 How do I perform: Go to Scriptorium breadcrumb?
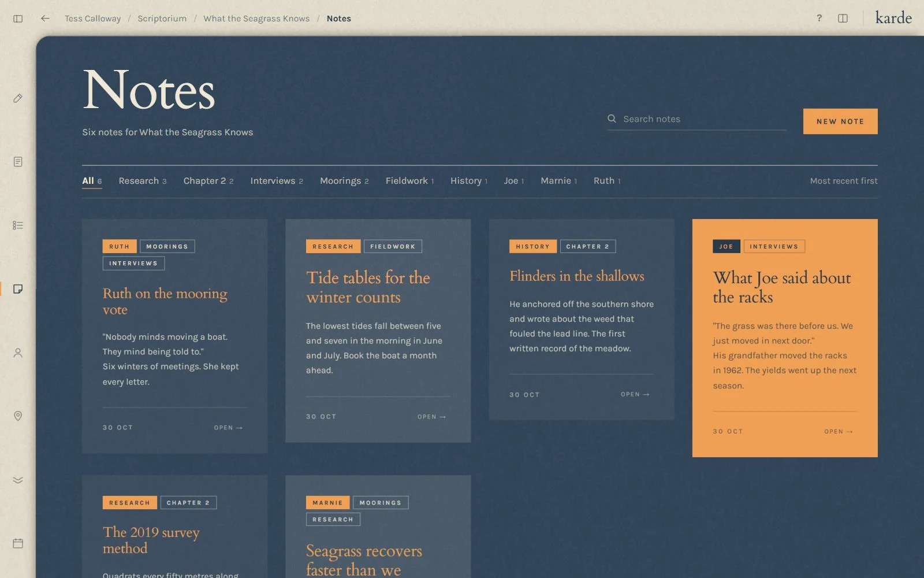pos(162,18)
